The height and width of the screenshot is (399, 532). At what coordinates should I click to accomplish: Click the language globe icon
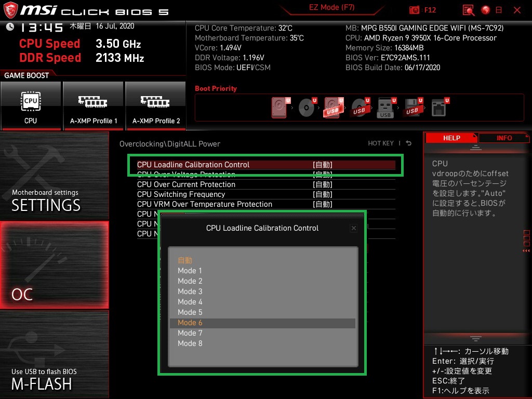tap(486, 10)
